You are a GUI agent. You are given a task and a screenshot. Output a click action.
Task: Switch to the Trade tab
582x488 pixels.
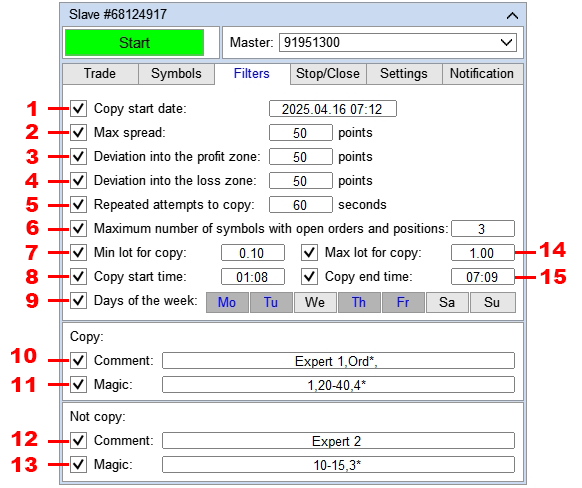[100, 73]
